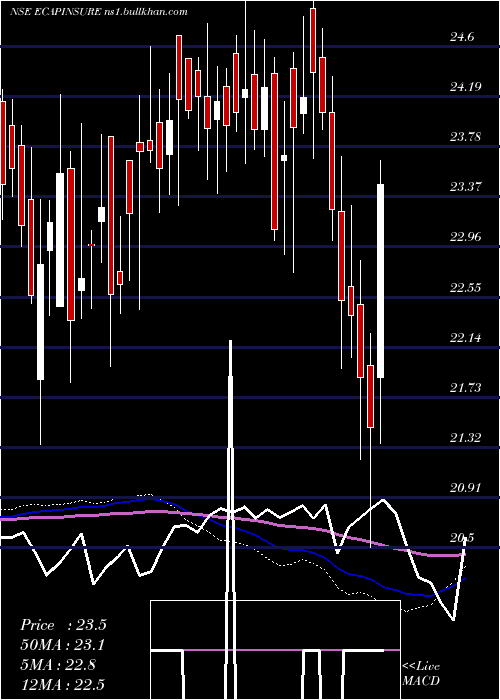Click the 12MA : 22.5 readout
Screen dimensions: 500x700
63,684
